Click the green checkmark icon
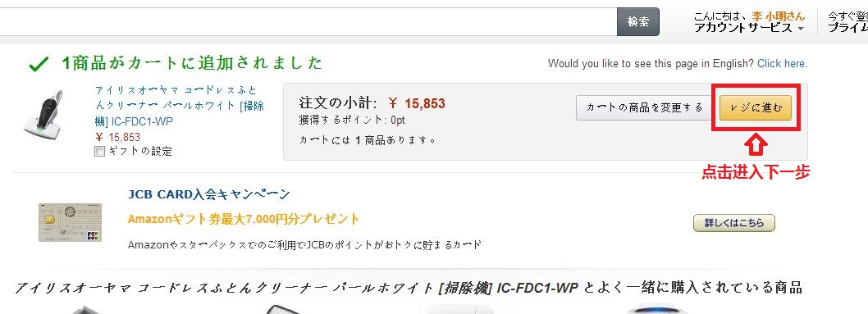Viewport: 868px width, 314px height. 39,65
